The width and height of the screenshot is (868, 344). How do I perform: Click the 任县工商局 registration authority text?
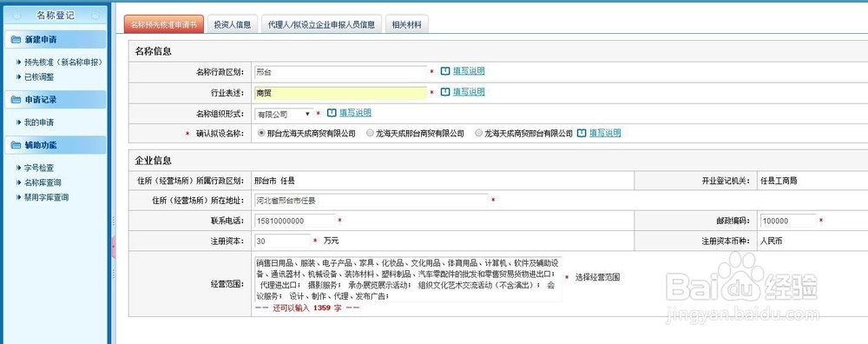(779, 181)
